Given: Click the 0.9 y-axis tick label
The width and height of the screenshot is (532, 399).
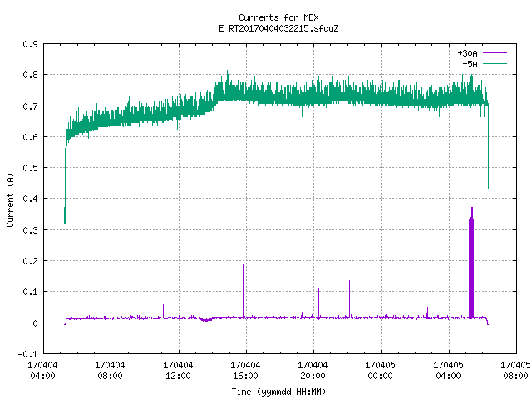Looking at the screenshot, I should [30, 44].
